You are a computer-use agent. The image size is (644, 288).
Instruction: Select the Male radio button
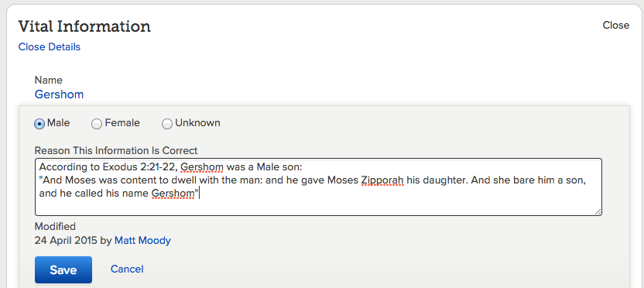point(39,124)
